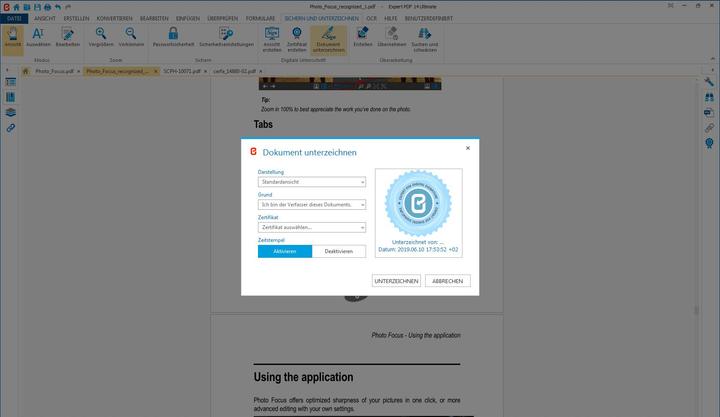Click the ABBRECHEN button
The image size is (720, 417).
click(x=447, y=281)
